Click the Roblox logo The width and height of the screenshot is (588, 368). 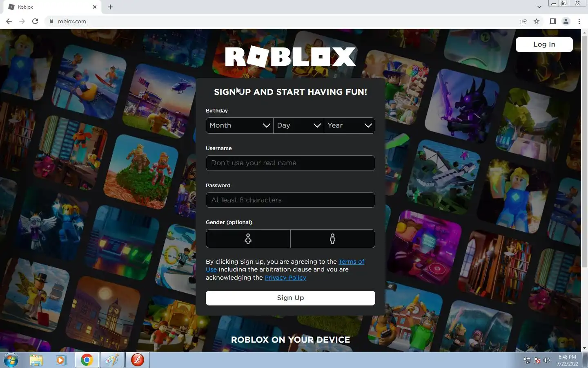(290, 56)
